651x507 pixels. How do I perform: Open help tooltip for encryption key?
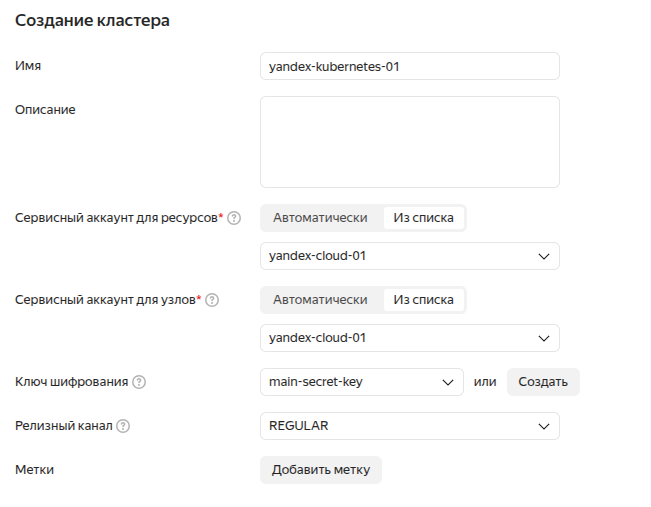tap(139, 382)
